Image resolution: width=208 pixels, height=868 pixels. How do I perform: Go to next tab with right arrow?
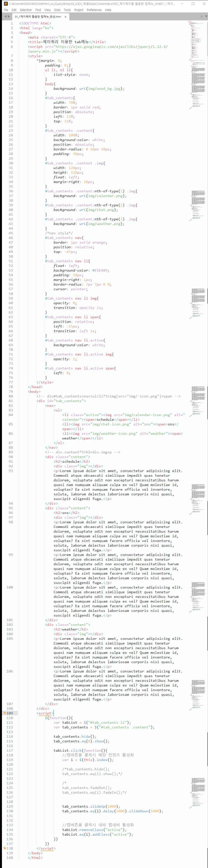9,16
